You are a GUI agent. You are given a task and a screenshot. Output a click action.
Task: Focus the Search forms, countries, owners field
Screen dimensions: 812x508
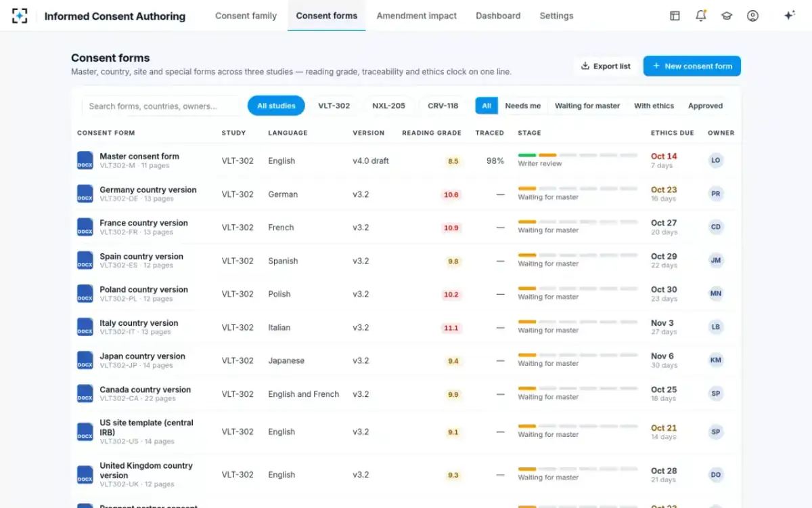(161, 106)
